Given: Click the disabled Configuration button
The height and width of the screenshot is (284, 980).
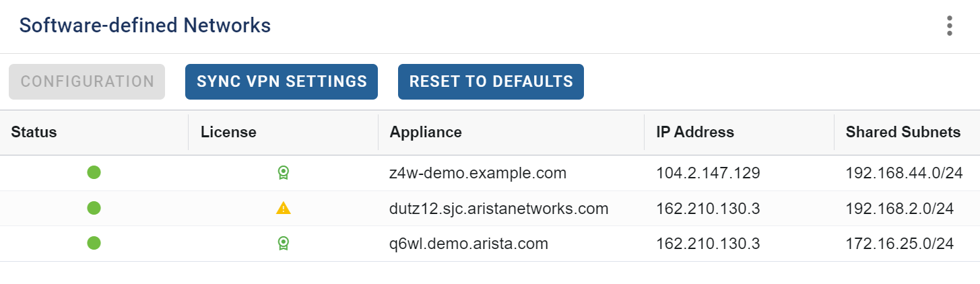Looking at the screenshot, I should point(87,81).
